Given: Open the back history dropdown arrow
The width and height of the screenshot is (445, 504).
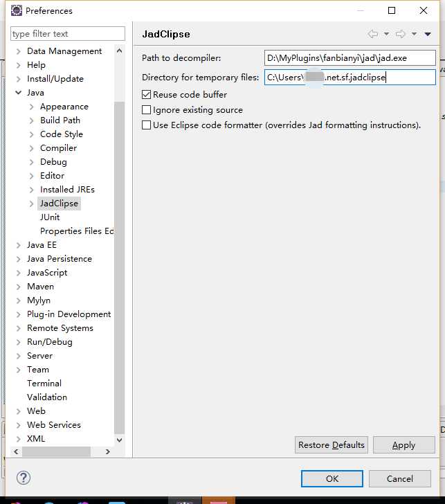Looking at the screenshot, I should tap(387, 34).
